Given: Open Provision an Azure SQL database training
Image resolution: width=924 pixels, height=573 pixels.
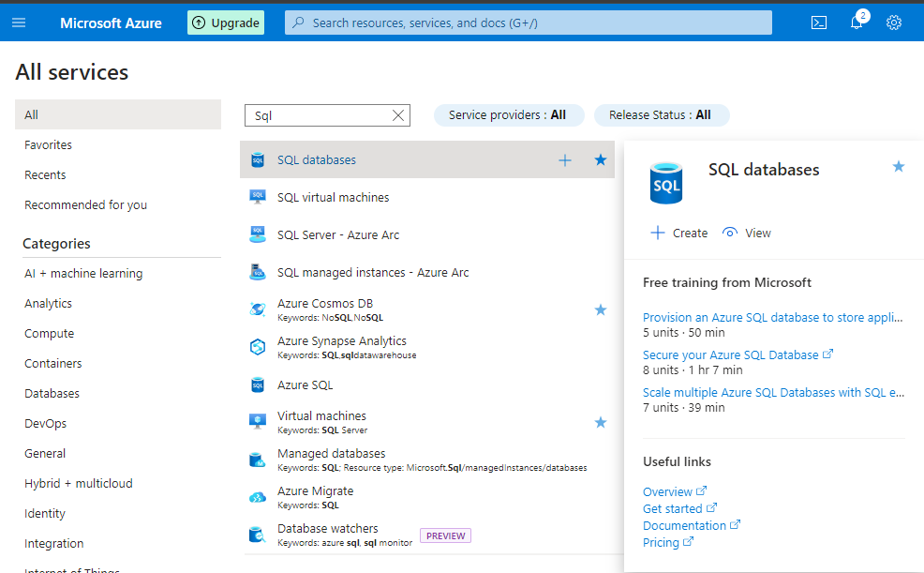Looking at the screenshot, I should click(772, 317).
